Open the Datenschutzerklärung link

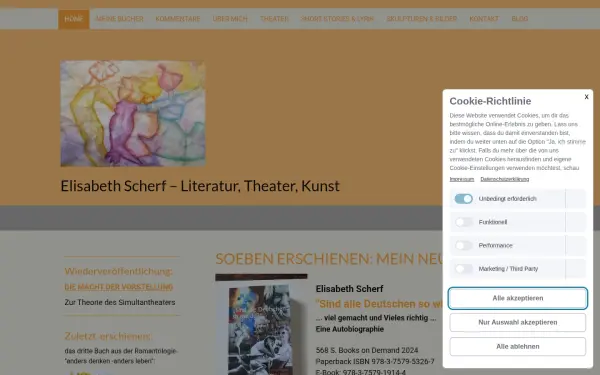505,179
